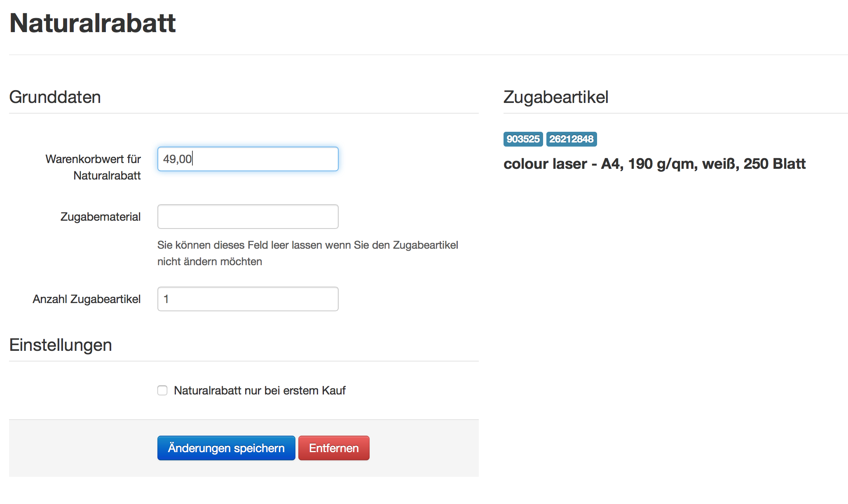This screenshot has height=504, width=848.
Task: Click the Zugabeartikel section heading
Action: [556, 97]
